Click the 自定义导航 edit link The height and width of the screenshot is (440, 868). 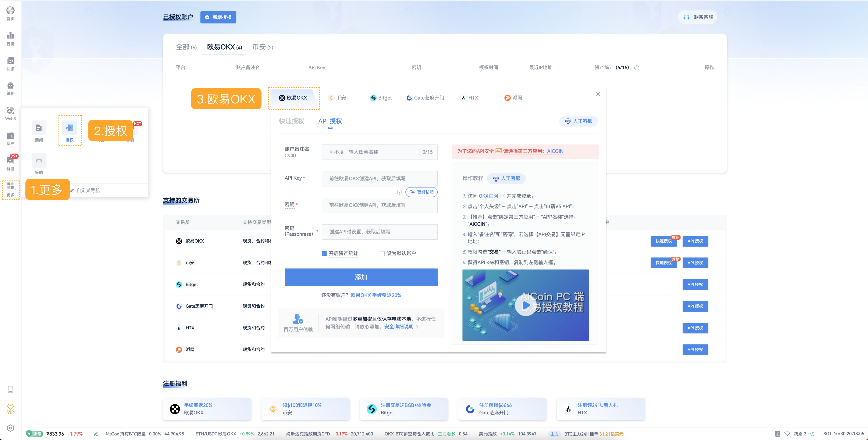(x=85, y=190)
